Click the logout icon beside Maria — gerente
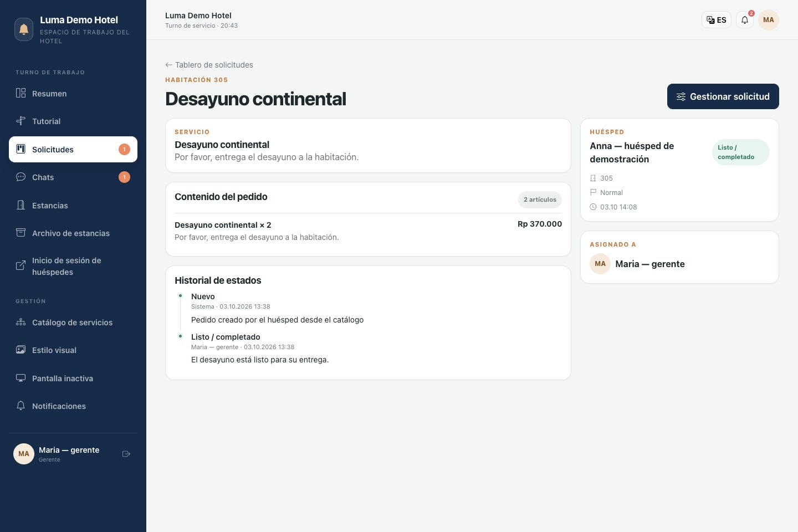This screenshot has width=798, height=532. pyautogui.click(x=126, y=454)
